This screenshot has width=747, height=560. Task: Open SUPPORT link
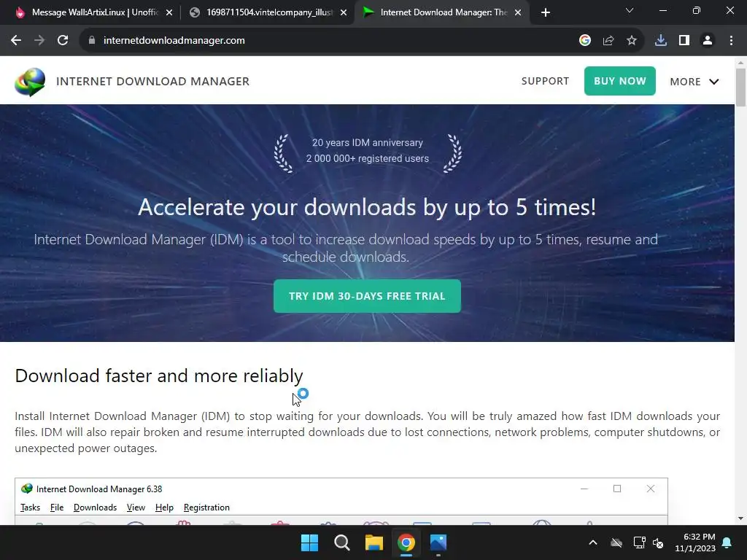(545, 81)
